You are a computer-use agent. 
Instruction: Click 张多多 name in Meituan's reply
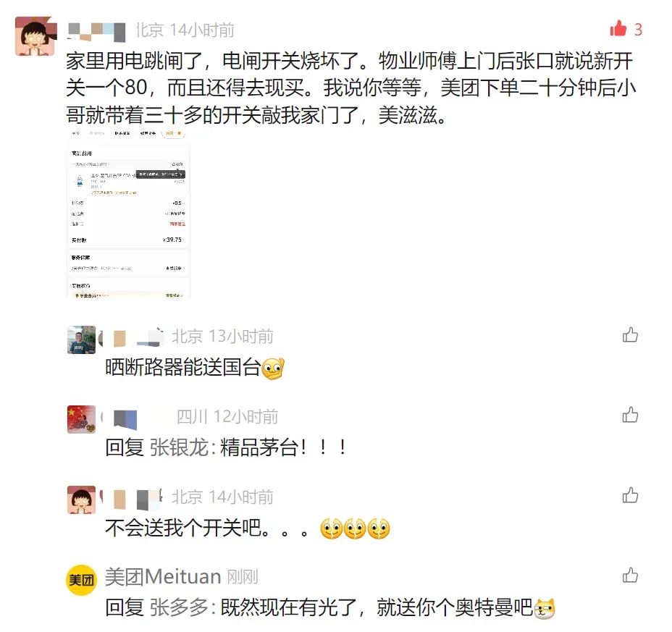[x=179, y=607]
